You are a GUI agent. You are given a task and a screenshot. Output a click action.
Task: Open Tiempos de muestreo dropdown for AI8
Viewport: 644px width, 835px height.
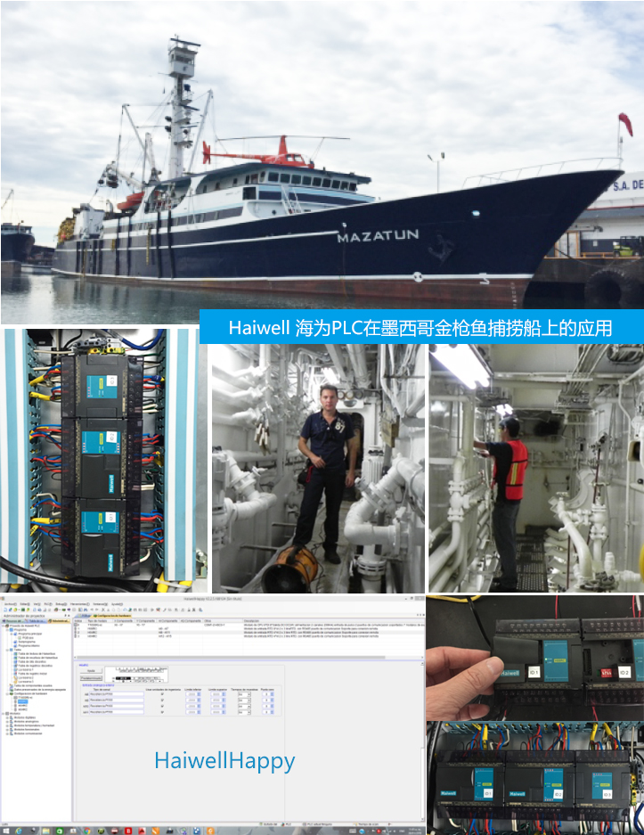(x=244, y=694)
